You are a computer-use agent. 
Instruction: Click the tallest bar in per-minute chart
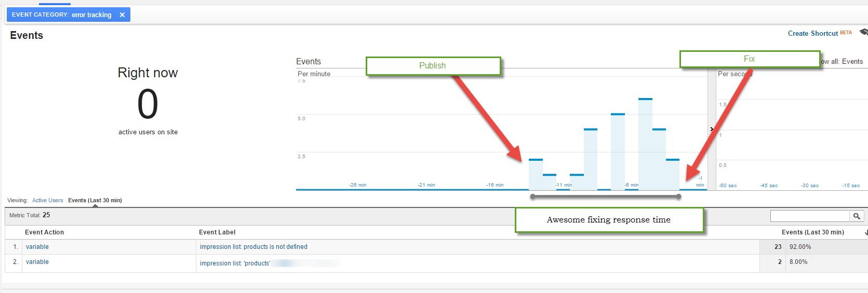point(645,144)
